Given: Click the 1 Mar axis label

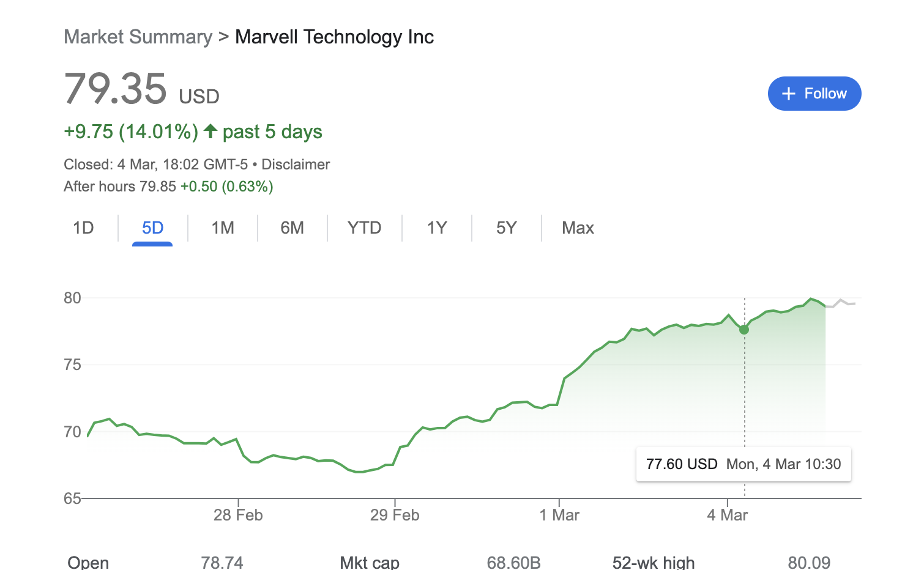Looking at the screenshot, I should click(x=559, y=515).
